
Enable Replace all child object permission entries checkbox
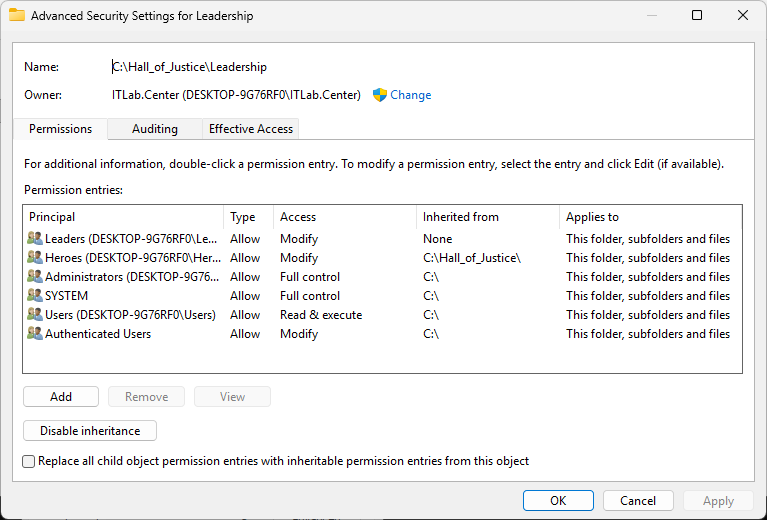tap(29, 461)
